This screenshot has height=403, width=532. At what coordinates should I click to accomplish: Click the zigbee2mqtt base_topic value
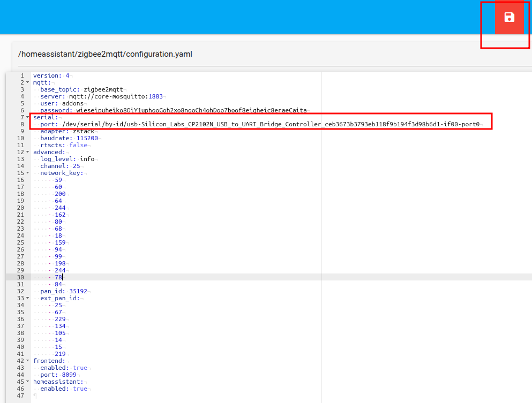[x=103, y=89]
